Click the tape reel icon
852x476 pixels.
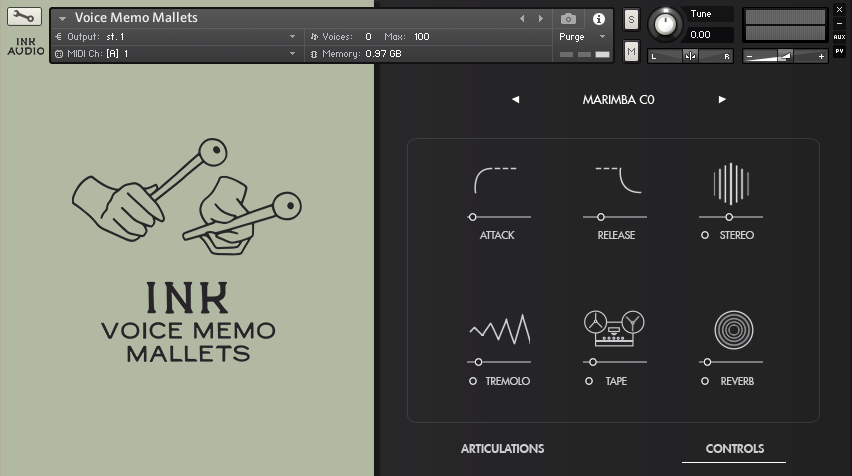pos(614,328)
